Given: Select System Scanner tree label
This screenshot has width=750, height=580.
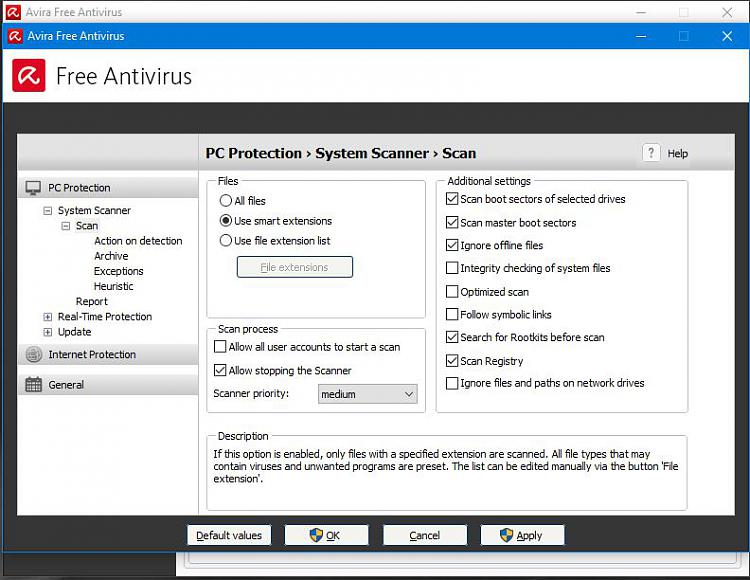Looking at the screenshot, I should point(94,210).
